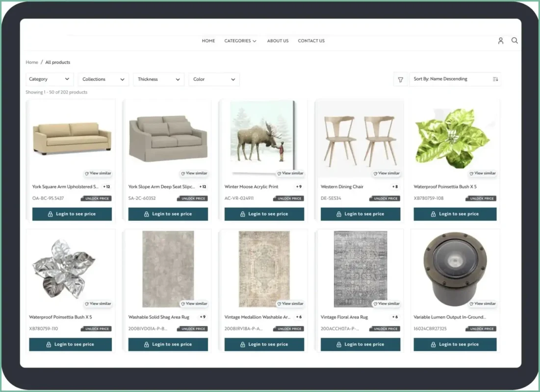Screen dimensions: 540x392
Task: Select the Contact Us menu item
Action: click(311, 41)
